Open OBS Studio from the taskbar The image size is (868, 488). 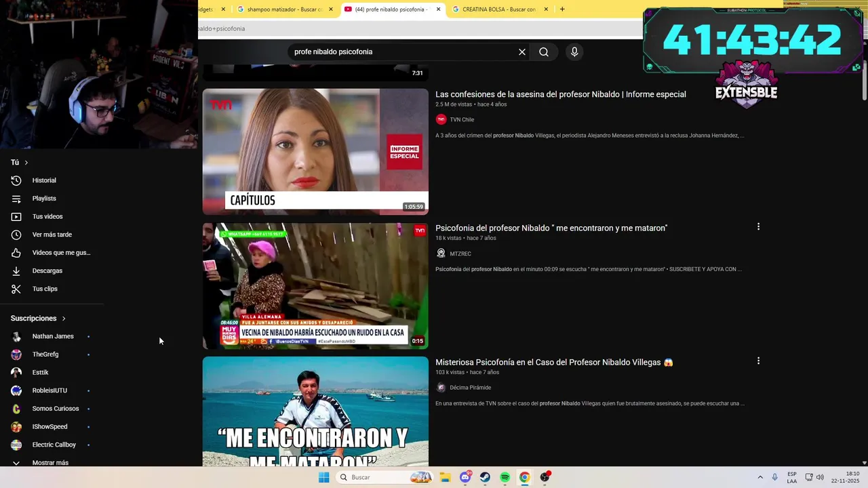click(545, 477)
